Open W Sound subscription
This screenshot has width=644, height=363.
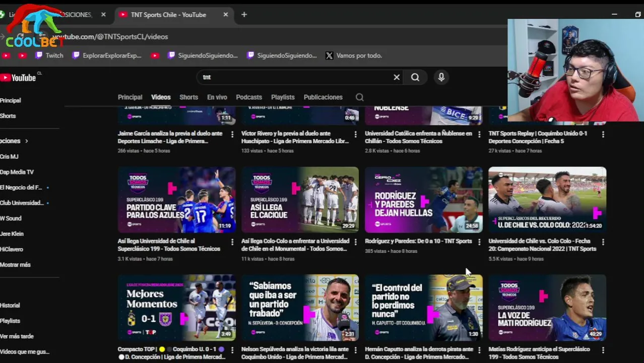[x=11, y=218]
